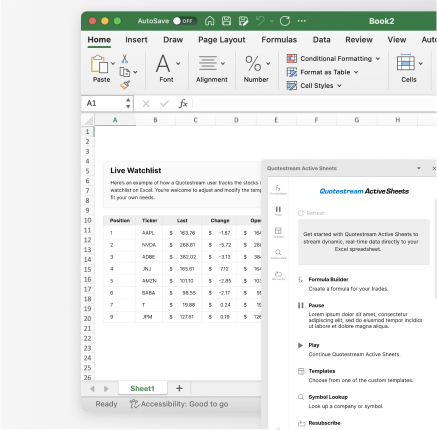Open Symbol Lookup from the list
437x430 pixels.
tap(340, 402)
